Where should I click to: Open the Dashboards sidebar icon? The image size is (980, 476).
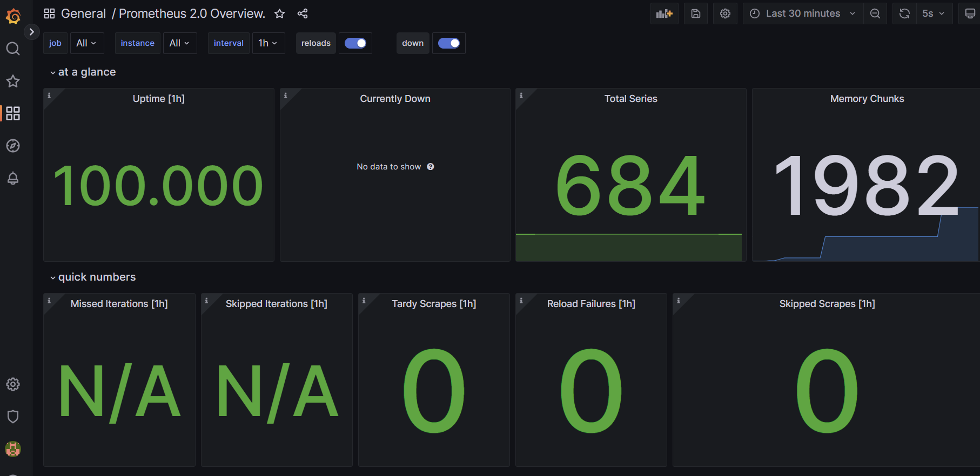pos(13,113)
